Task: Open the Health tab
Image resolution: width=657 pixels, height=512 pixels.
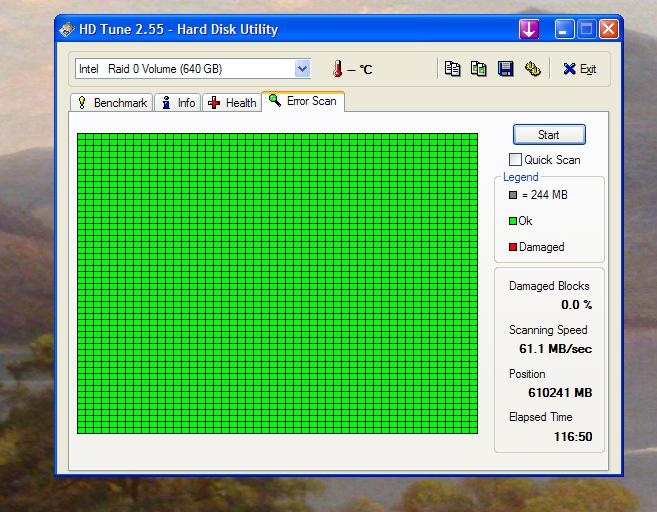Action: 232,103
